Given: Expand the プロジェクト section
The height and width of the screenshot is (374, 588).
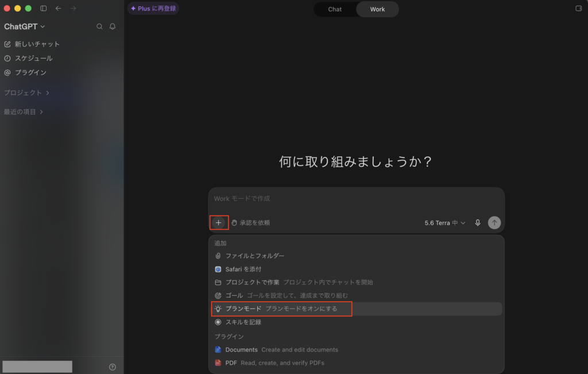Looking at the screenshot, I should 26,92.
